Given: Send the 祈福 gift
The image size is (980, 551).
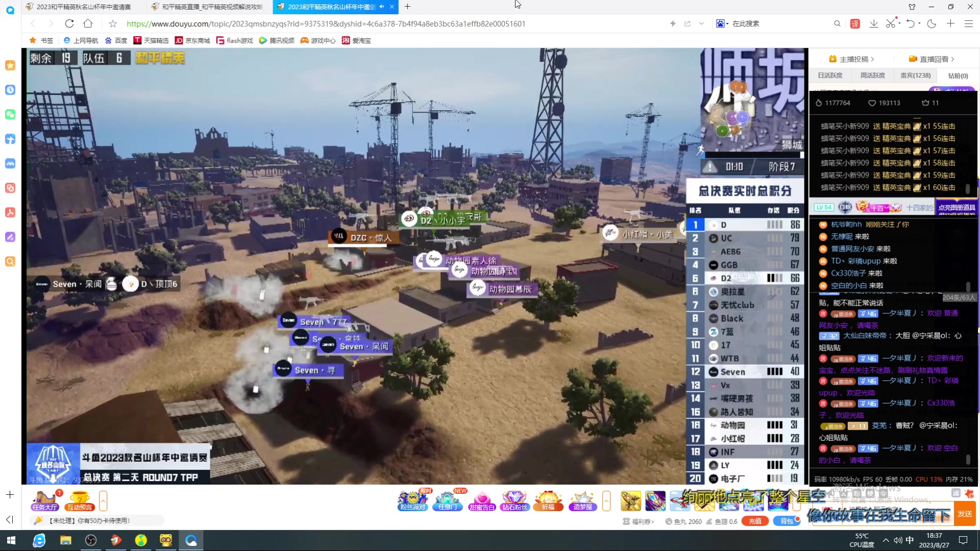Looking at the screenshot, I should click(x=548, y=500).
